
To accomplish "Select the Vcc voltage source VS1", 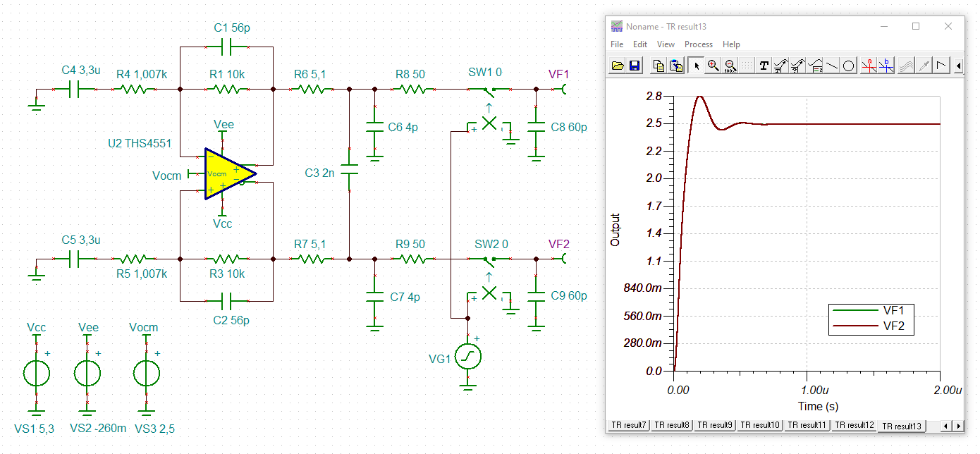I will click(35, 374).
